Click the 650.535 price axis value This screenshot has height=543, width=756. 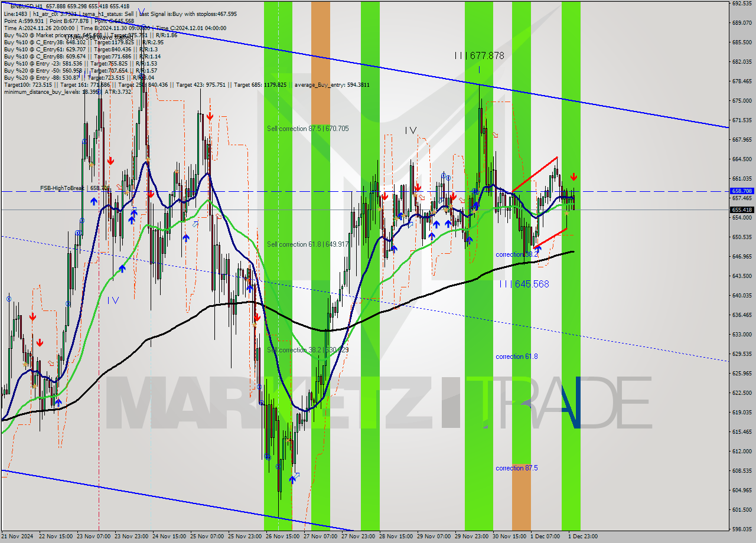click(742, 237)
